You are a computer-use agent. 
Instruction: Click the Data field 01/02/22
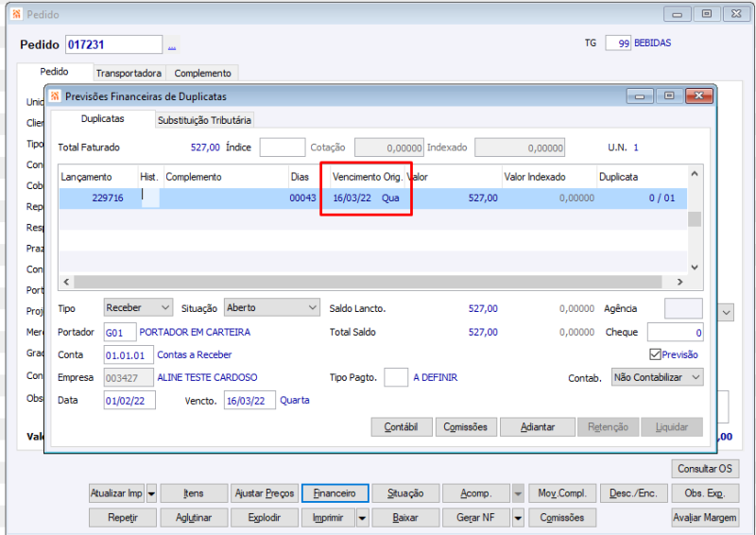[x=129, y=401]
